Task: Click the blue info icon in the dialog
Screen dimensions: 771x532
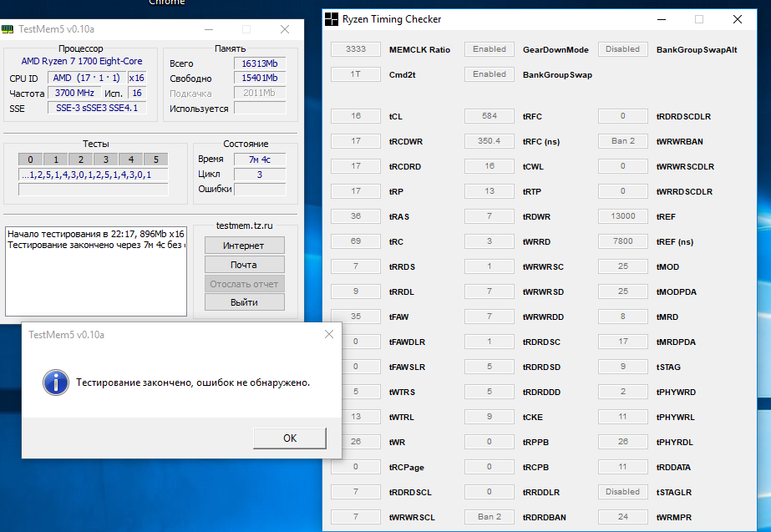Action: [x=56, y=383]
